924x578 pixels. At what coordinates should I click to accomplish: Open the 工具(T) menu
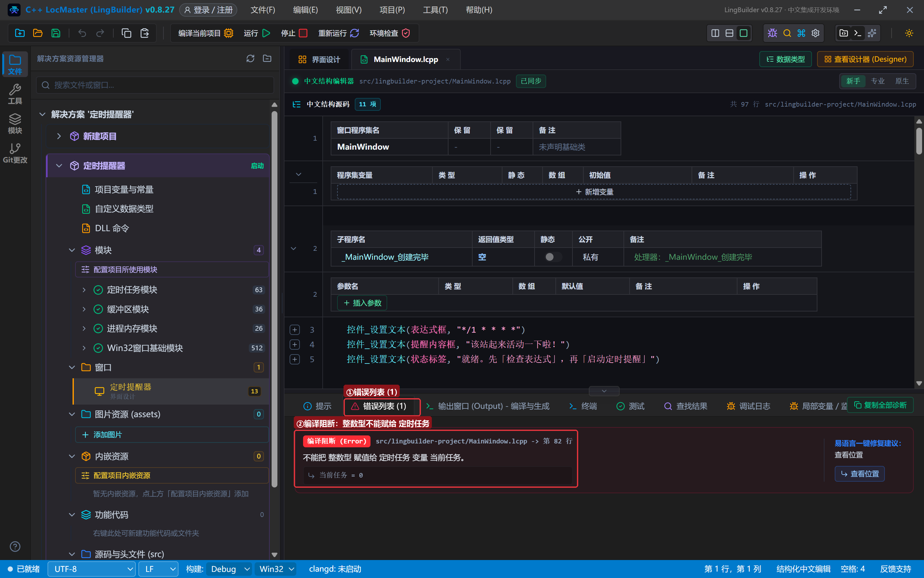[x=435, y=10]
